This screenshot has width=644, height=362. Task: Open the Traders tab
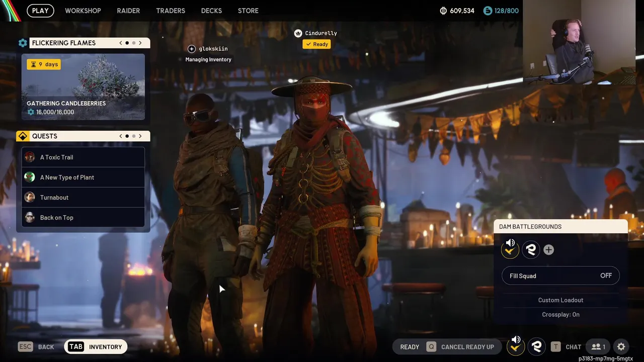pyautogui.click(x=171, y=11)
